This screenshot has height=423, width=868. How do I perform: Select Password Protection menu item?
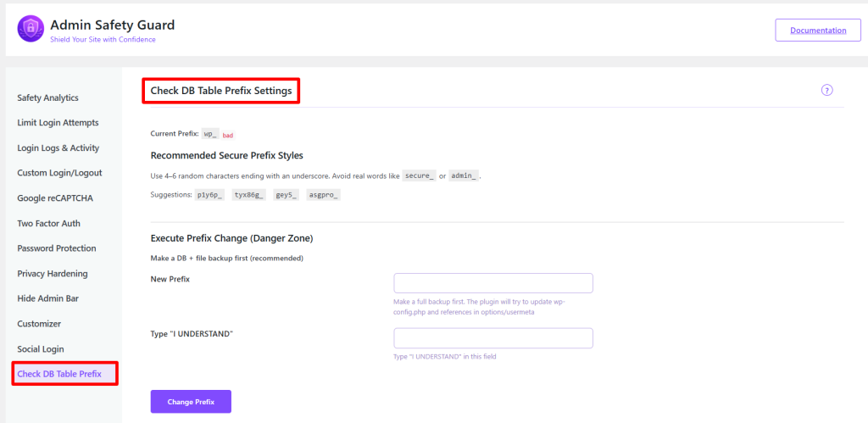pos(56,248)
